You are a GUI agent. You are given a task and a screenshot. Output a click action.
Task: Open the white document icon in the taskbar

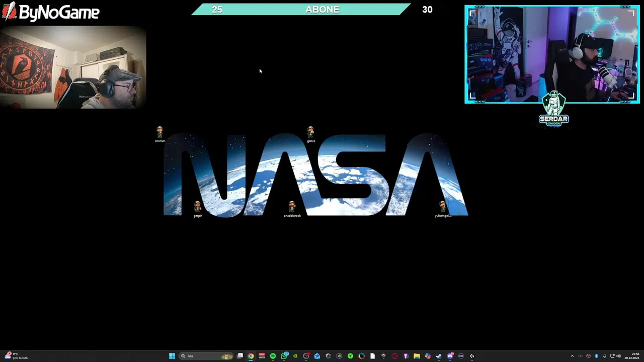pos(372,356)
